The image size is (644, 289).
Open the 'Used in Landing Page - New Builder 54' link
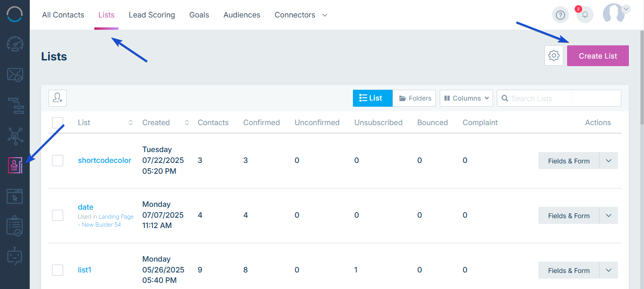click(106, 221)
